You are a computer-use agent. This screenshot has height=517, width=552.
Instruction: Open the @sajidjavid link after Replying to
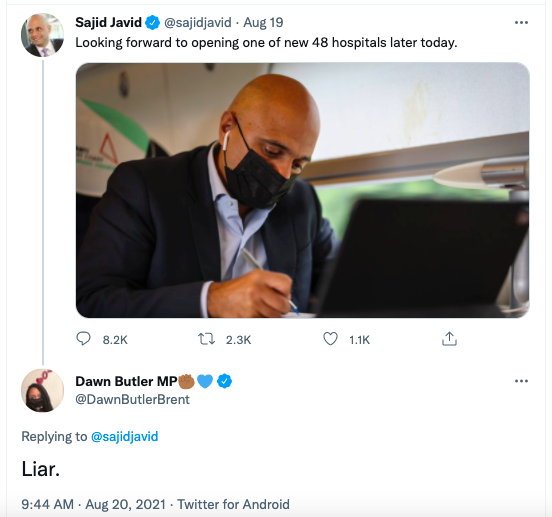coord(125,437)
